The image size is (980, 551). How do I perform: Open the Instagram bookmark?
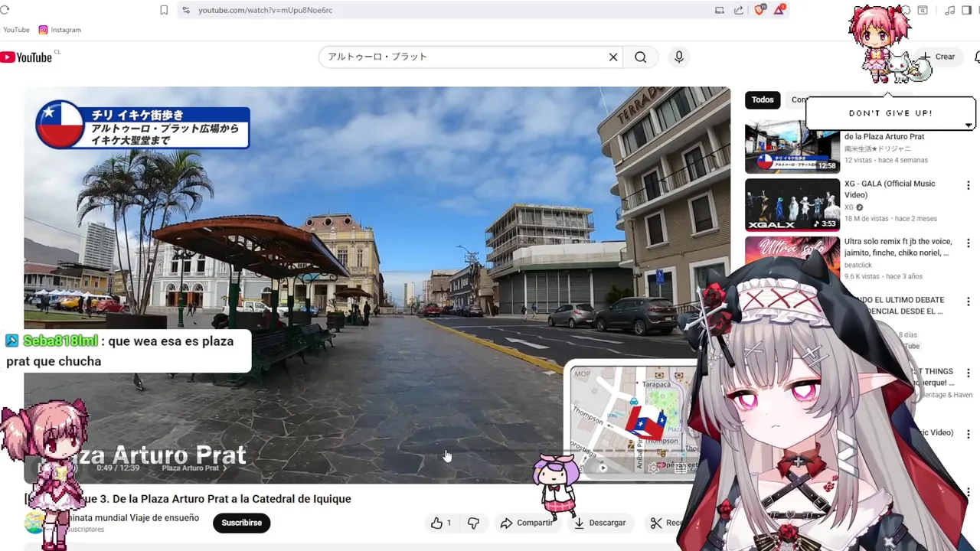tap(60, 30)
